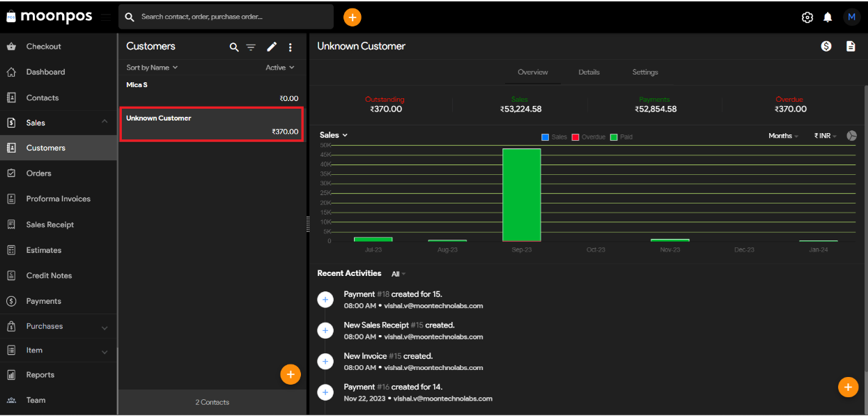Toggle the Paid series in chart legend
The width and height of the screenshot is (868, 416).
tap(621, 137)
